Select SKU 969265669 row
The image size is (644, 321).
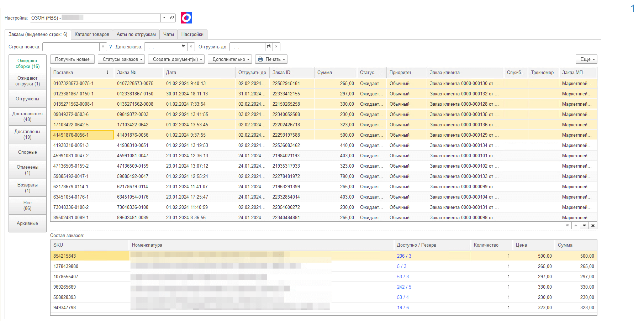323,287
